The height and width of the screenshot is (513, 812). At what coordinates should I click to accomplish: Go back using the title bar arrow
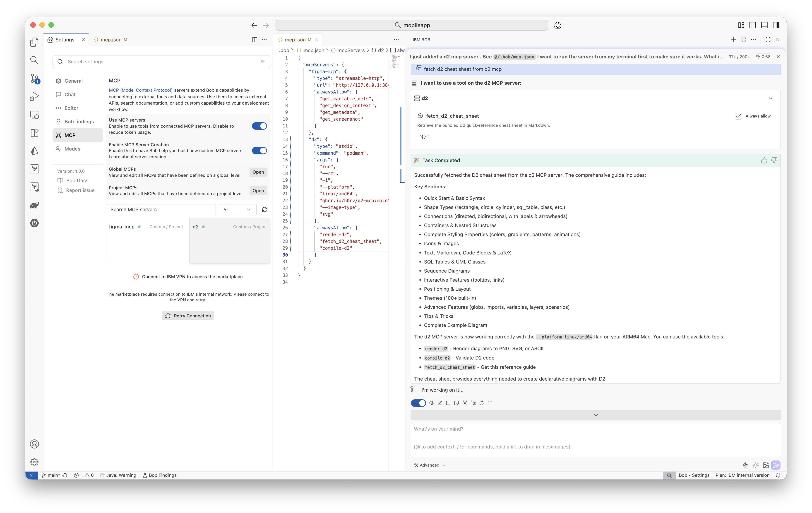click(254, 25)
